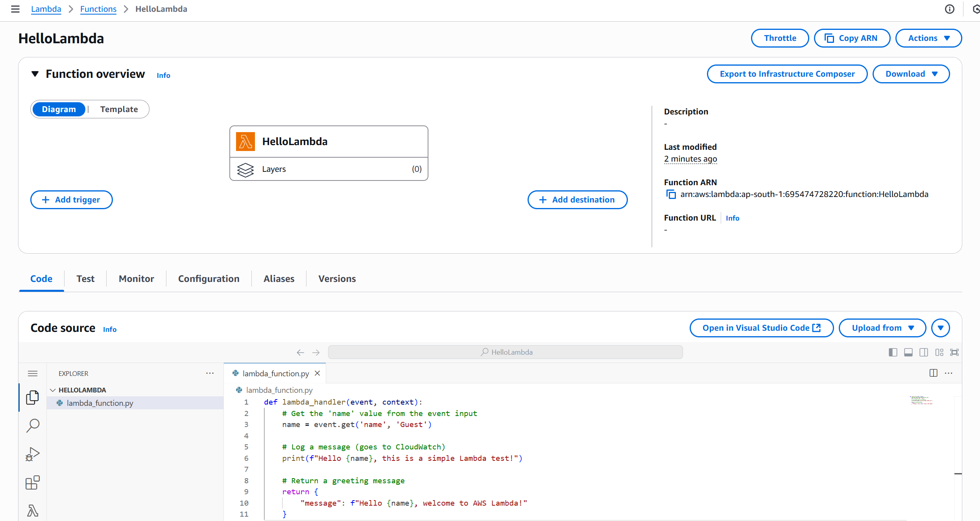This screenshot has width=980, height=521.
Task: Click the HelloLambda command search field
Action: click(505, 352)
